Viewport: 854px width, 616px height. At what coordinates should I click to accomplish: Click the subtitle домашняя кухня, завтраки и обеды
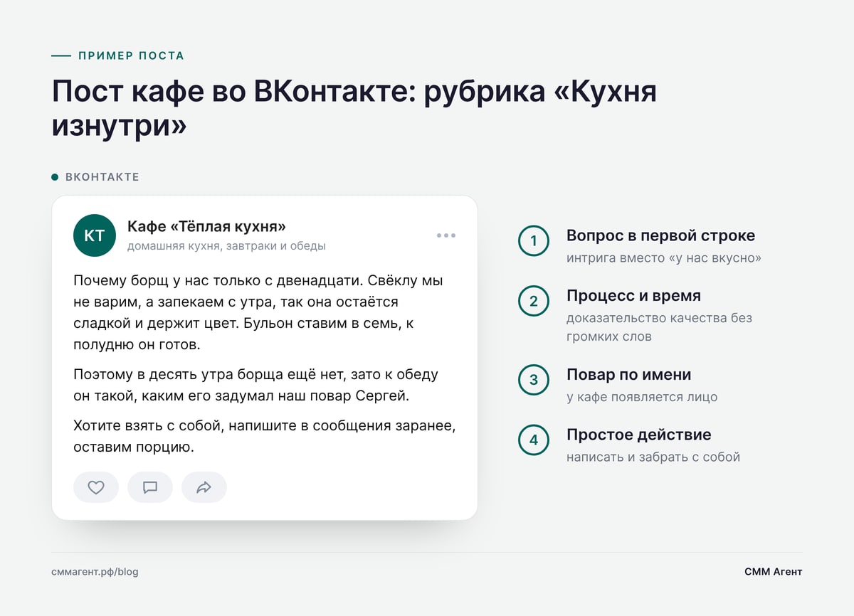226,247
